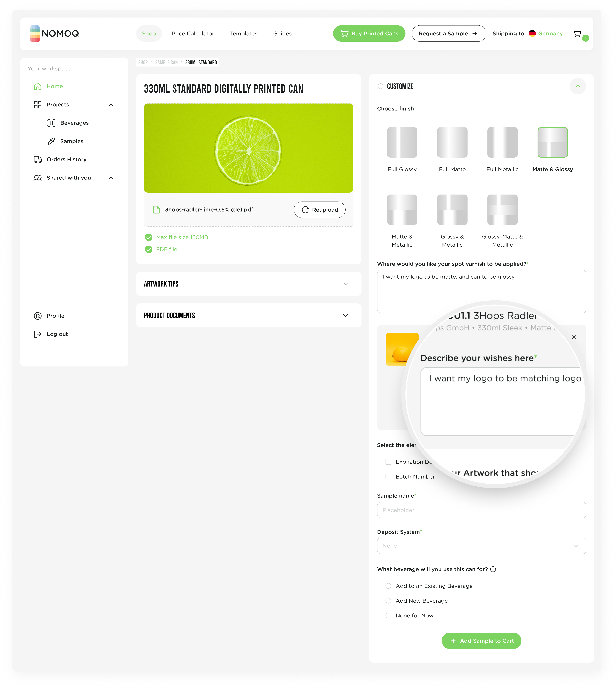
Task: Click the Log out icon
Action: point(38,334)
